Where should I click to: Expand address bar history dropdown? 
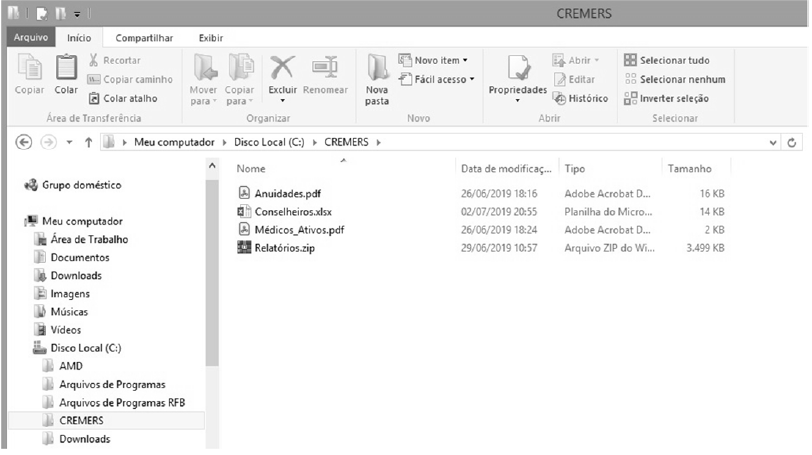click(x=773, y=142)
